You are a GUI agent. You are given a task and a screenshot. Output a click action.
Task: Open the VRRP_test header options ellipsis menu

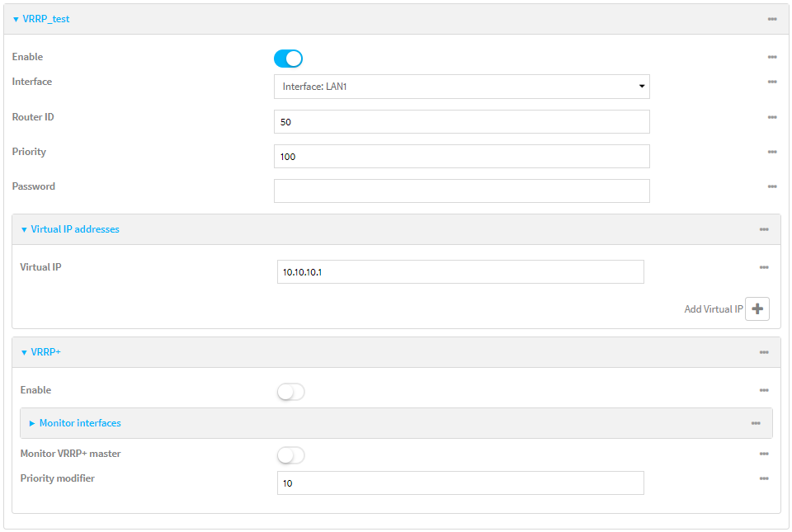coord(773,18)
